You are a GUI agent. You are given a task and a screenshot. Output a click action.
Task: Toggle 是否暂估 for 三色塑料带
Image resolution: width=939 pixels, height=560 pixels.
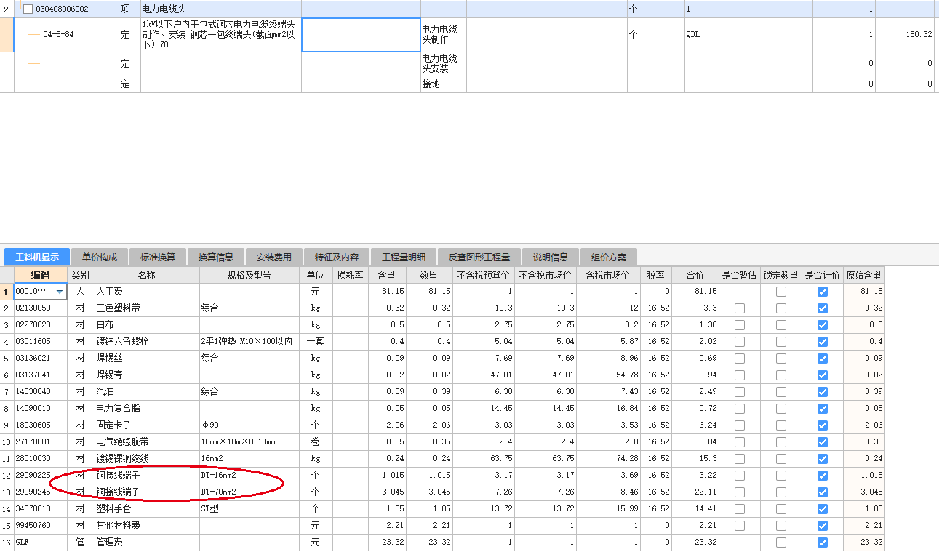[740, 308]
